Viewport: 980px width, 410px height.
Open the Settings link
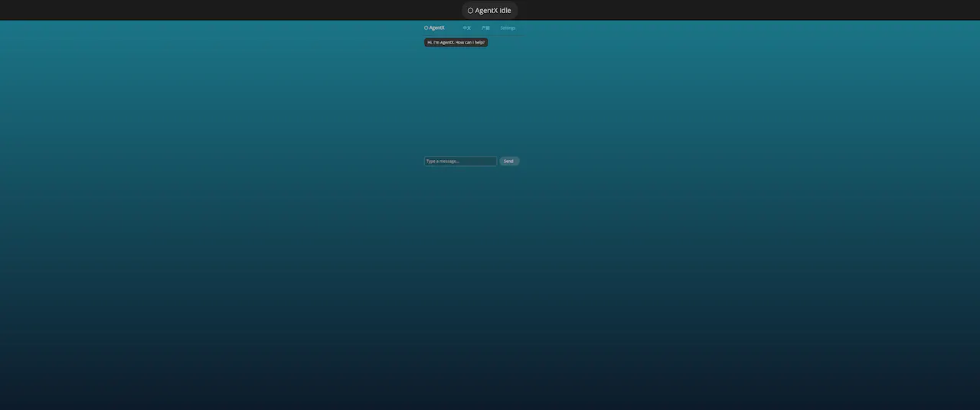click(x=508, y=28)
